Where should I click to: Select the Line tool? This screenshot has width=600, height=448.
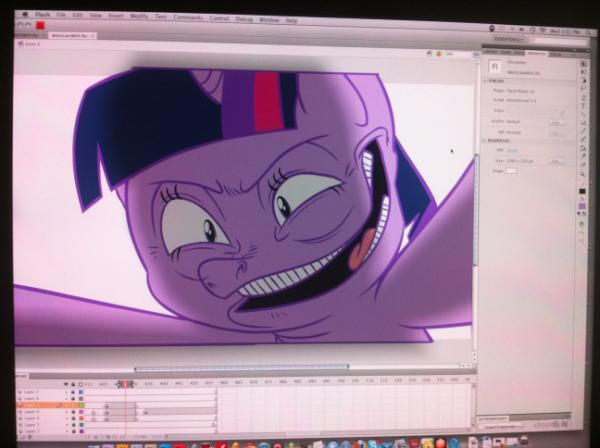tap(583, 114)
